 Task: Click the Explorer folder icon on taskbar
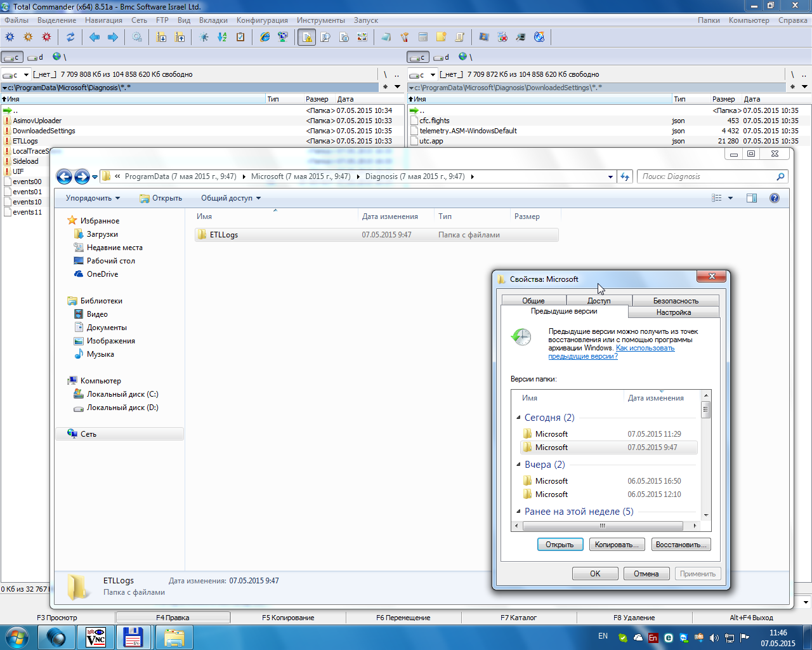point(174,637)
